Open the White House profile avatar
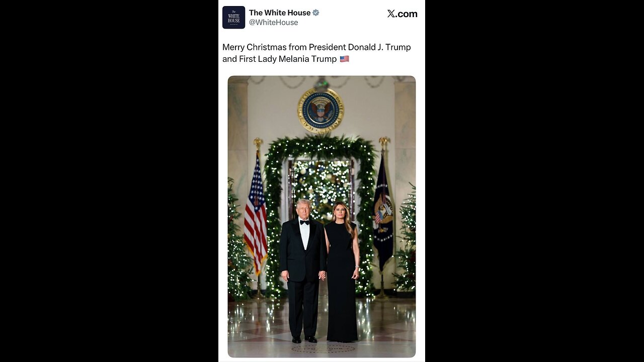 [x=233, y=18]
